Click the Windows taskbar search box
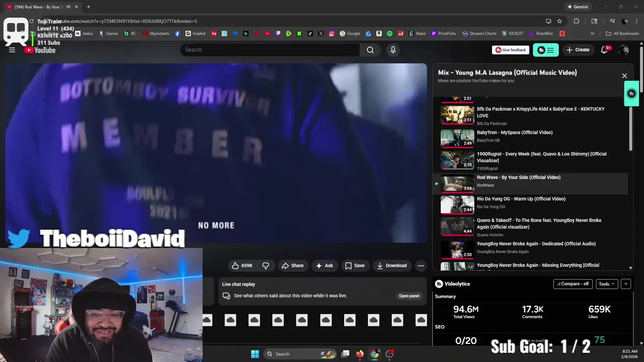Image resolution: width=644 pixels, height=362 pixels. [300, 354]
